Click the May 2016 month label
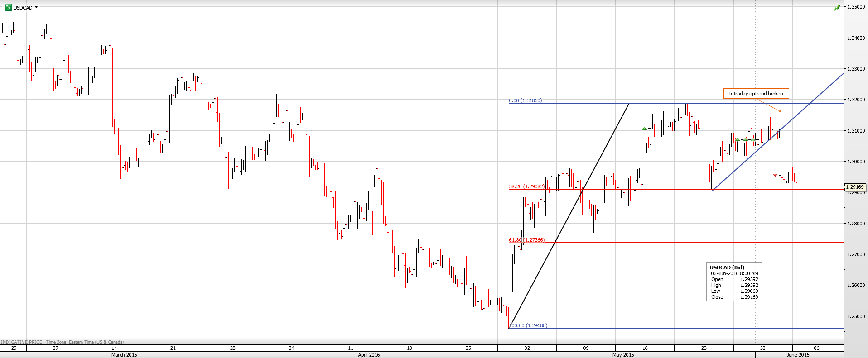Image resolution: width=868 pixels, height=358 pixels. 623,355
